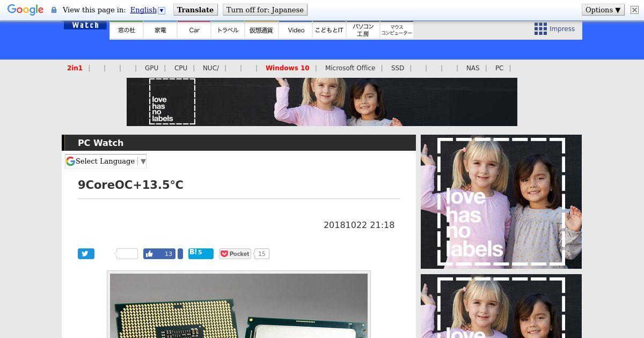The image size is (644, 338).
Task: Share article via Twitter bird button
Action: click(x=86, y=254)
